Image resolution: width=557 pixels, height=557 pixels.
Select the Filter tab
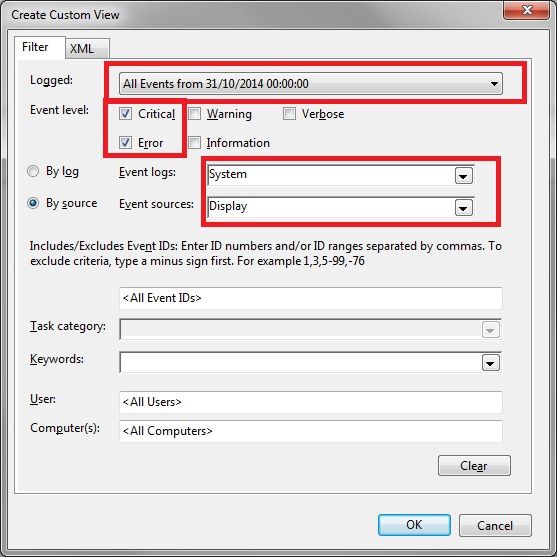(40, 47)
